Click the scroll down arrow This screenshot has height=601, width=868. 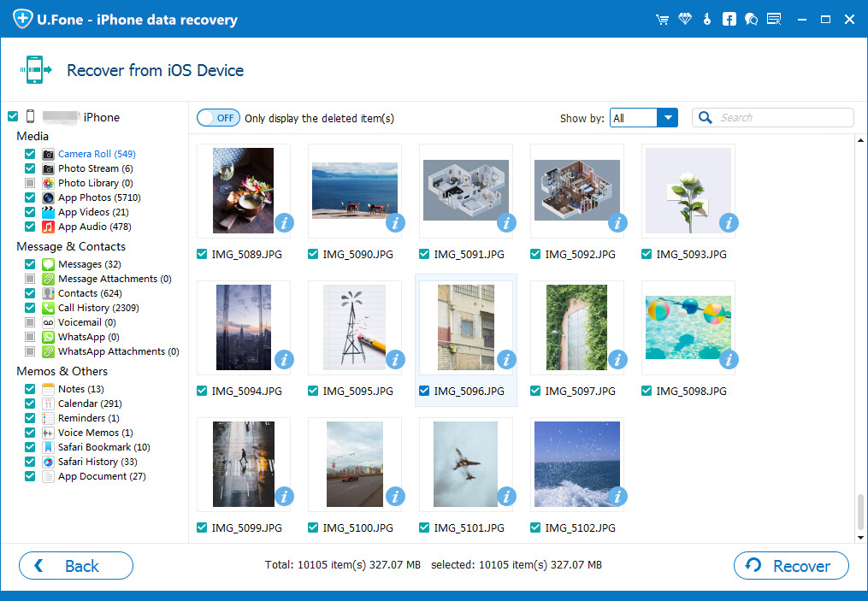860,538
